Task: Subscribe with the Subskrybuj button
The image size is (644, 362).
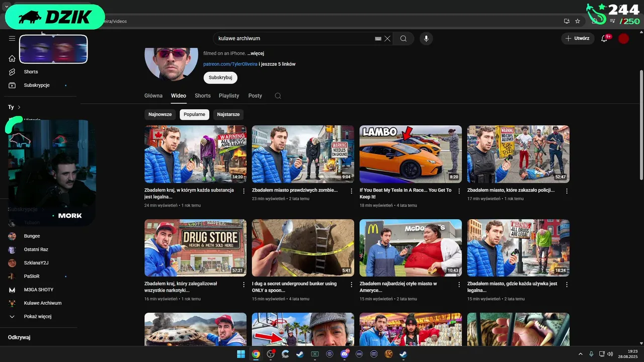Action: coord(220,77)
